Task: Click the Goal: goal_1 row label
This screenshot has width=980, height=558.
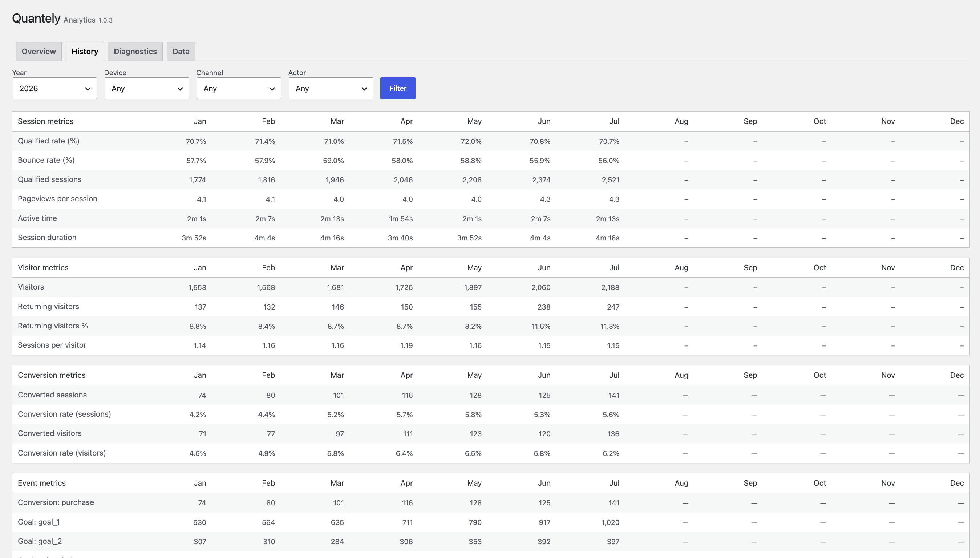Action: pyautogui.click(x=39, y=522)
